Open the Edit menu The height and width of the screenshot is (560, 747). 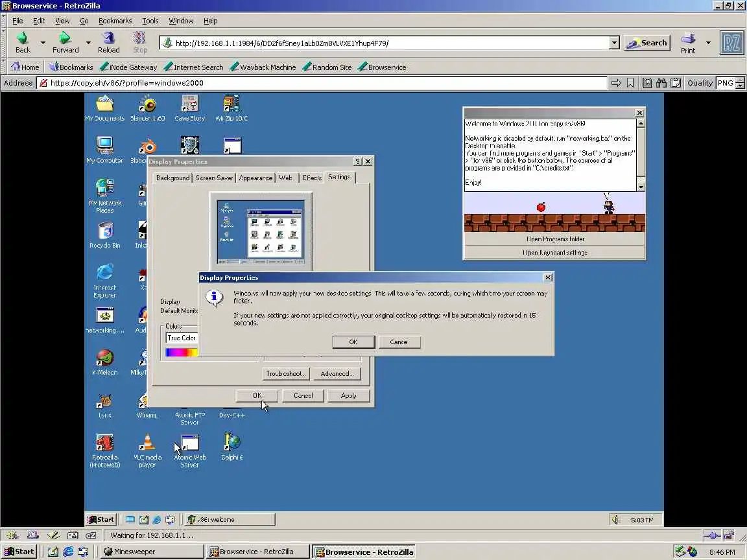pos(39,21)
